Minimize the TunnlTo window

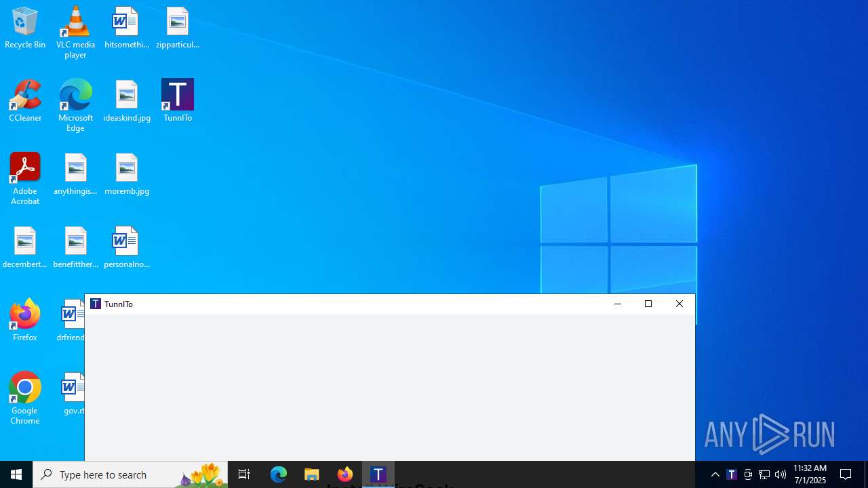click(617, 304)
